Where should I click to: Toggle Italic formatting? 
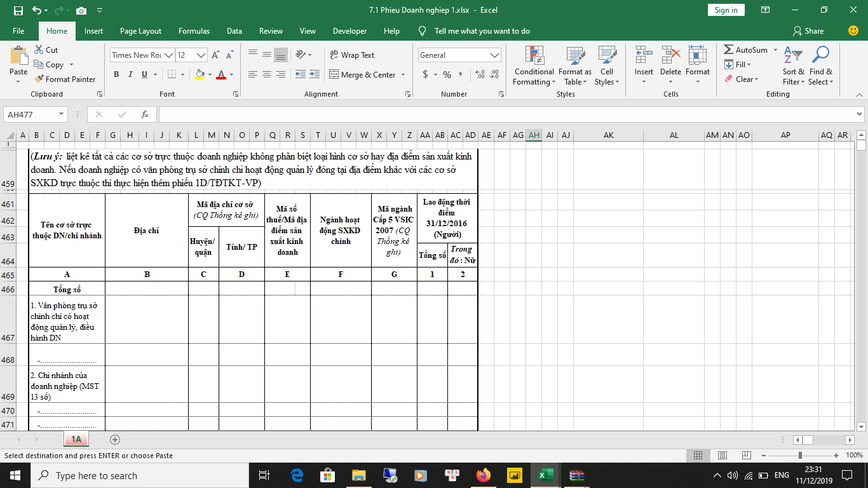(x=131, y=74)
